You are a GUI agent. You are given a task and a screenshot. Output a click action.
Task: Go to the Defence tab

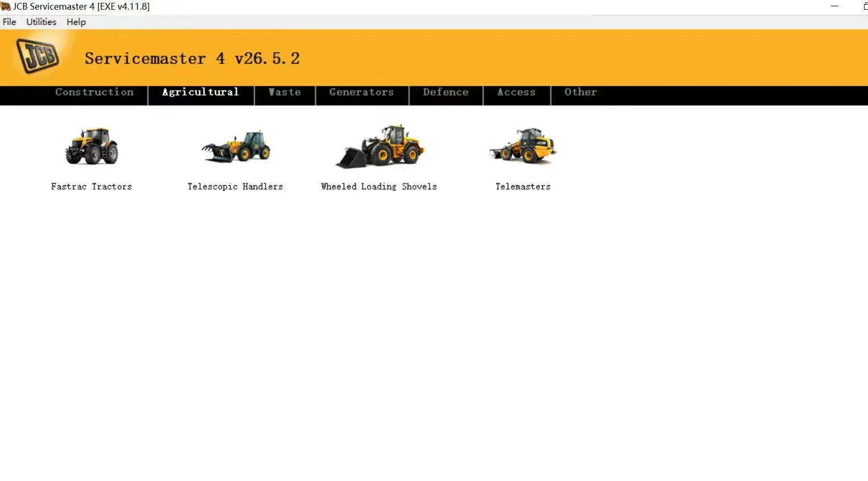coord(446,92)
